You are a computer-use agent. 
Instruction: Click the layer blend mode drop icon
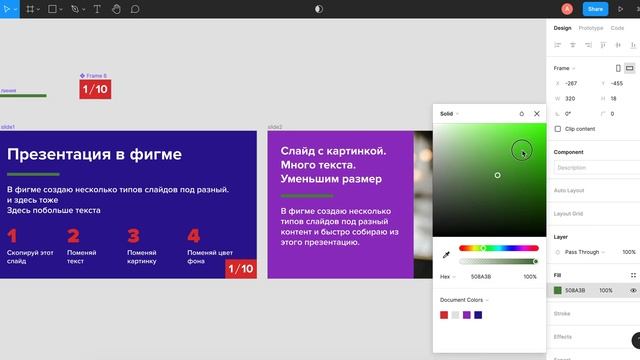pyautogui.click(x=558, y=252)
